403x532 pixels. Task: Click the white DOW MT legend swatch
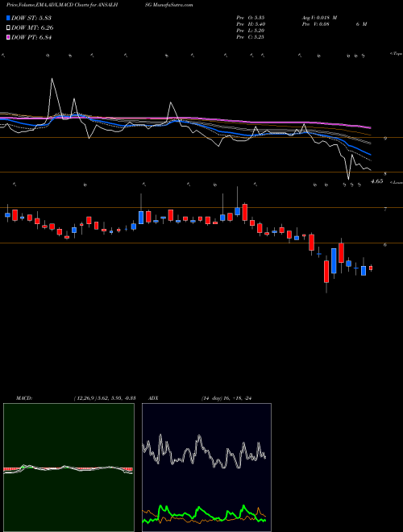pyautogui.click(x=8, y=27)
